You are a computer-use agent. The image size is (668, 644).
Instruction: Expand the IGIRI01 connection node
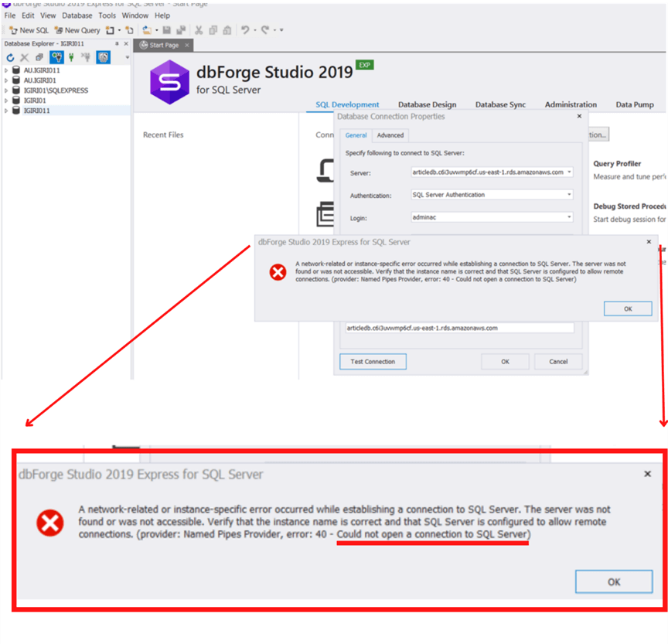coord(6,101)
